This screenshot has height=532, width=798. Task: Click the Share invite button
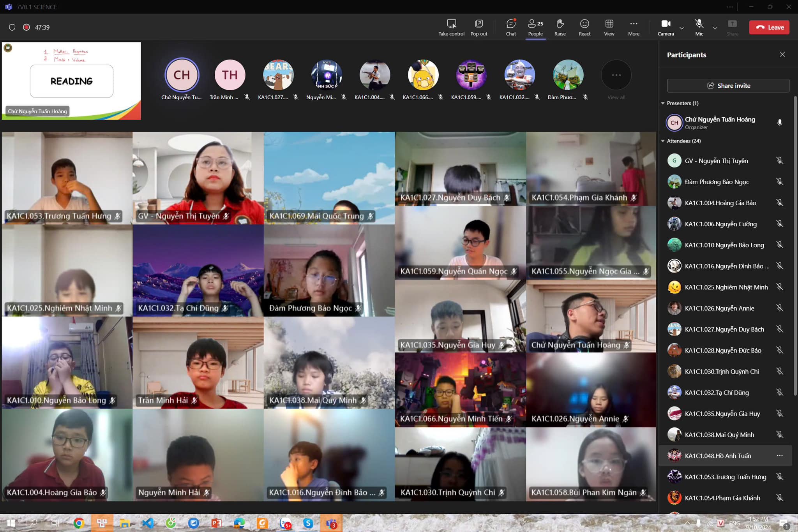(x=728, y=86)
